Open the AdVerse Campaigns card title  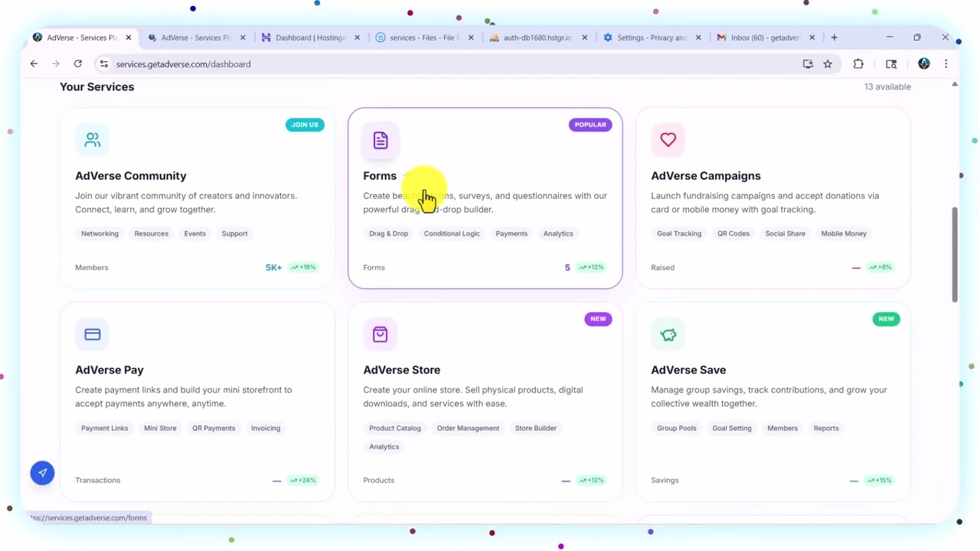pyautogui.click(x=706, y=176)
